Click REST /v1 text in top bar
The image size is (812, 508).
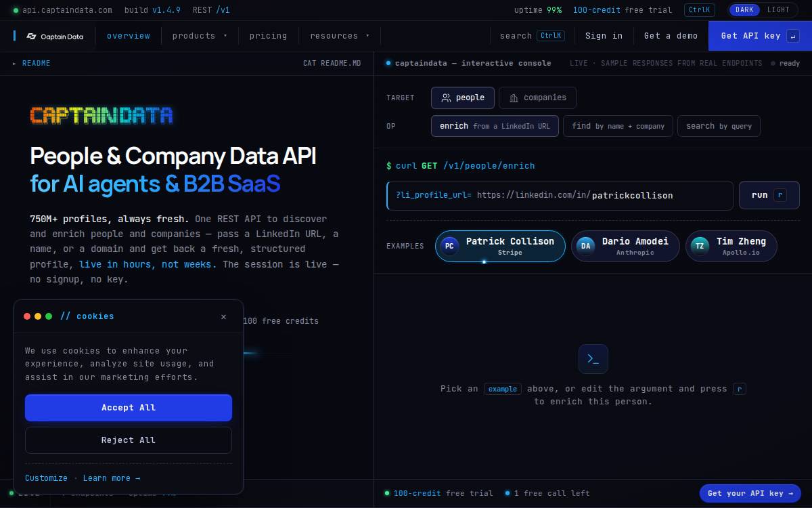click(211, 10)
